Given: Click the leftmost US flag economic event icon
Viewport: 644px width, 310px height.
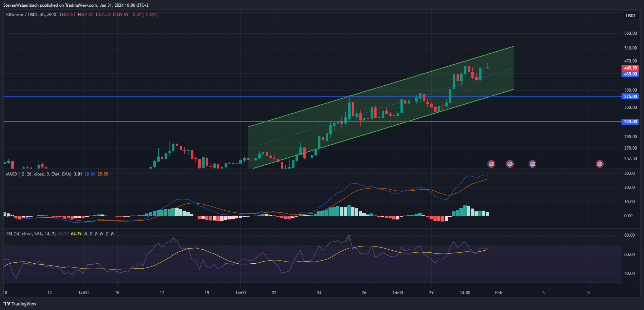Looking at the screenshot, I should (491, 164).
